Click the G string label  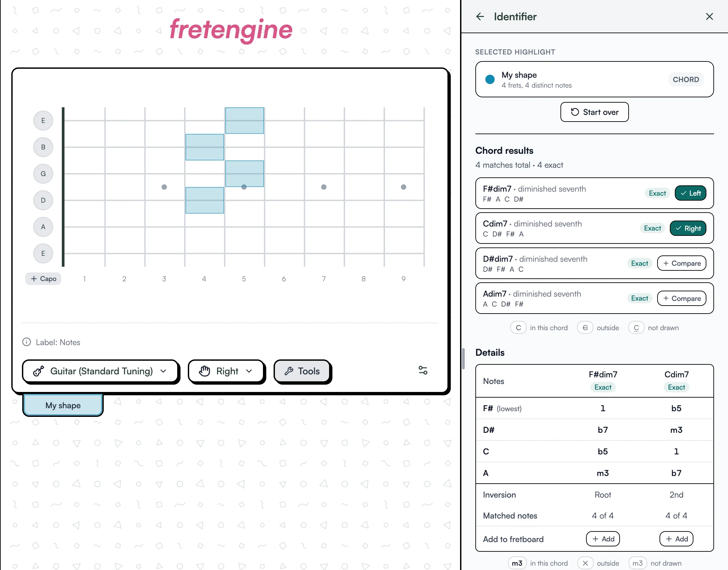pos(43,173)
